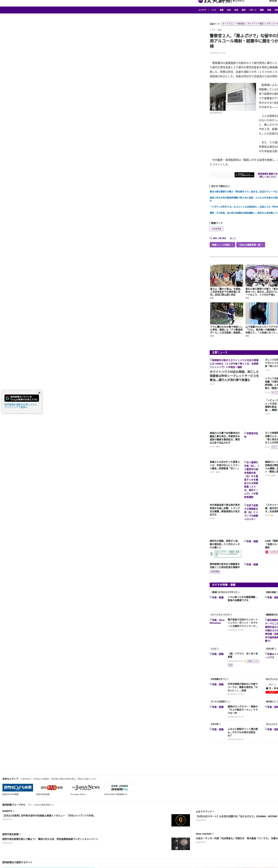
Task: Click the #食 tag
Action: [230, 665]
